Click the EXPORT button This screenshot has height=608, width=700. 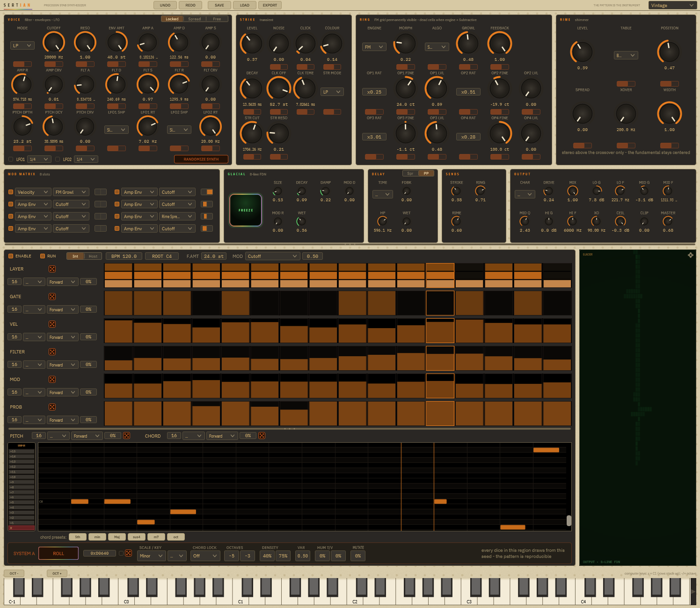pyautogui.click(x=270, y=5)
